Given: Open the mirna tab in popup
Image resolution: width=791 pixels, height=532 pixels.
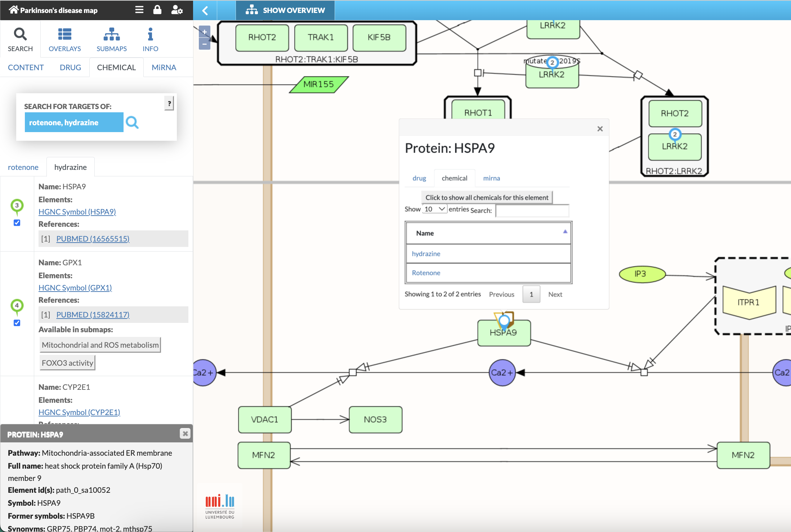Looking at the screenshot, I should click(x=492, y=178).
